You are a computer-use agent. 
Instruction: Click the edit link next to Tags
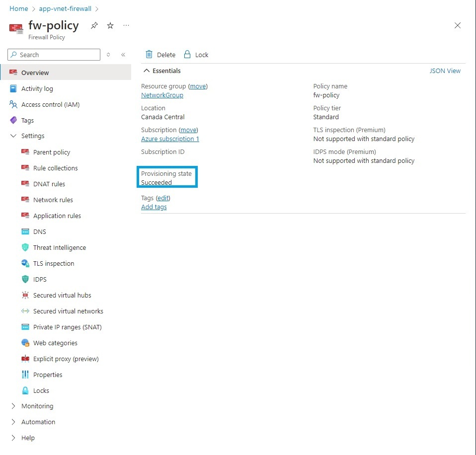pyautogui.click(x=163, y=198)
